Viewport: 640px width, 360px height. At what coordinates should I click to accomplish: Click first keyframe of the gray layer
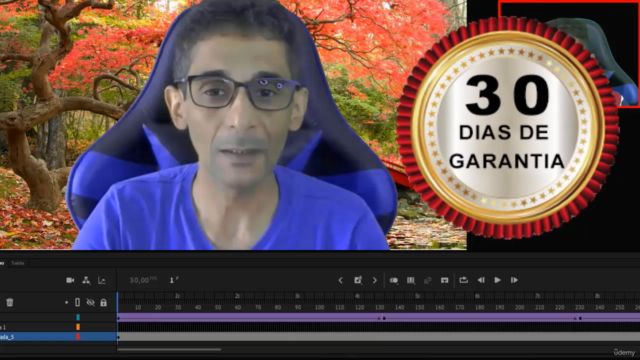118,338
